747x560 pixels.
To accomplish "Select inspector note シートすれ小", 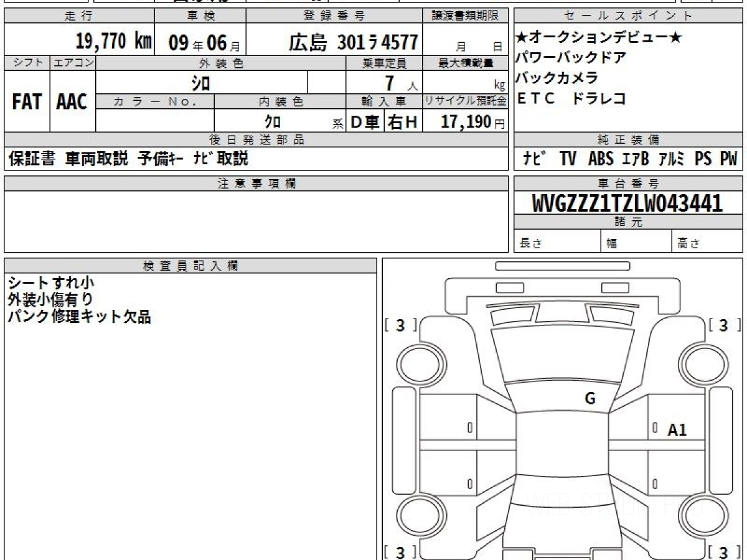I will (51, 284).
